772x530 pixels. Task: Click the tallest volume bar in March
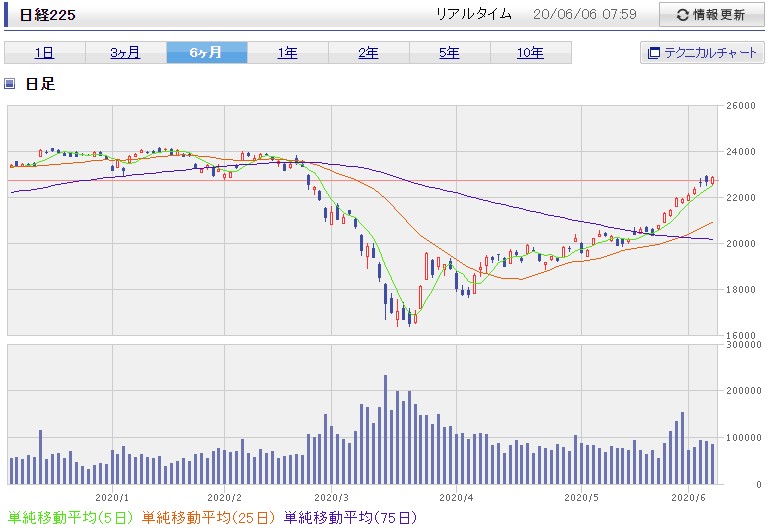click(386, 430)
